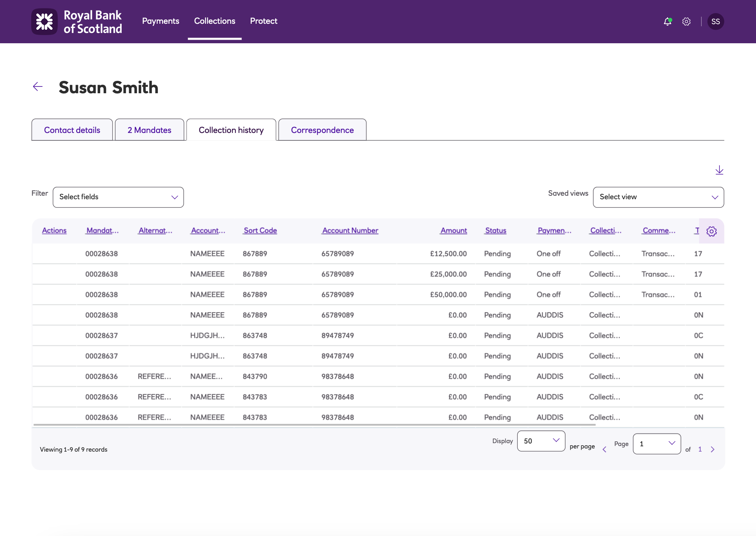Go to next page chevron

[x=713, y=450]
